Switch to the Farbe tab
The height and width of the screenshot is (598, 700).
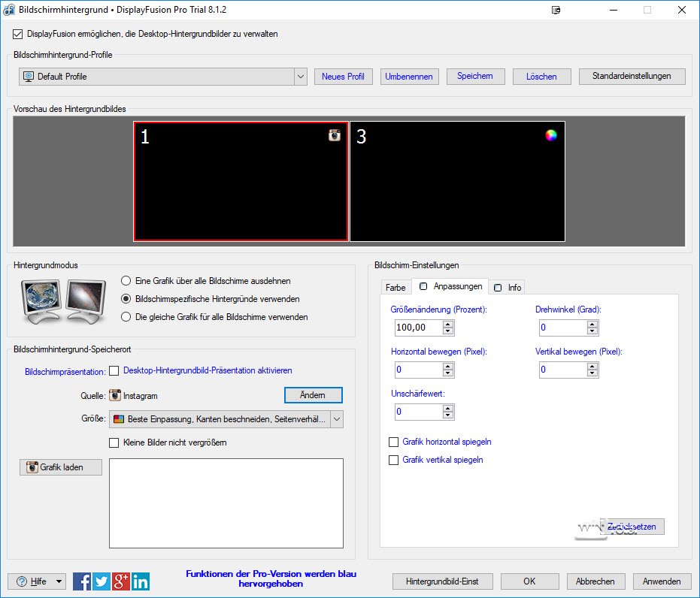coord(395,288)
